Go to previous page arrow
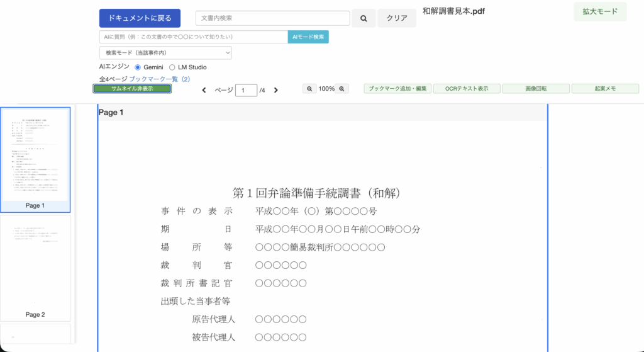Image resolution: width=644 pixels, height=352 pixels. click(x=204, y=90)
